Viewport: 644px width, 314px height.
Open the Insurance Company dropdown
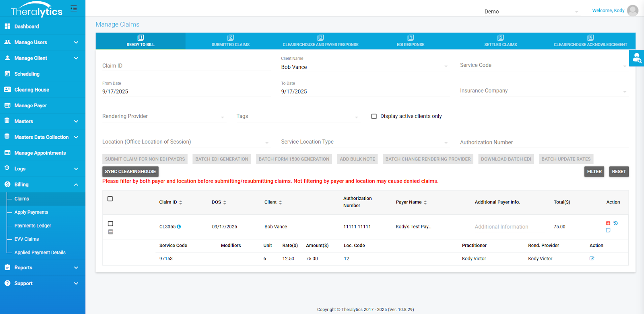[x=544, y=91]
